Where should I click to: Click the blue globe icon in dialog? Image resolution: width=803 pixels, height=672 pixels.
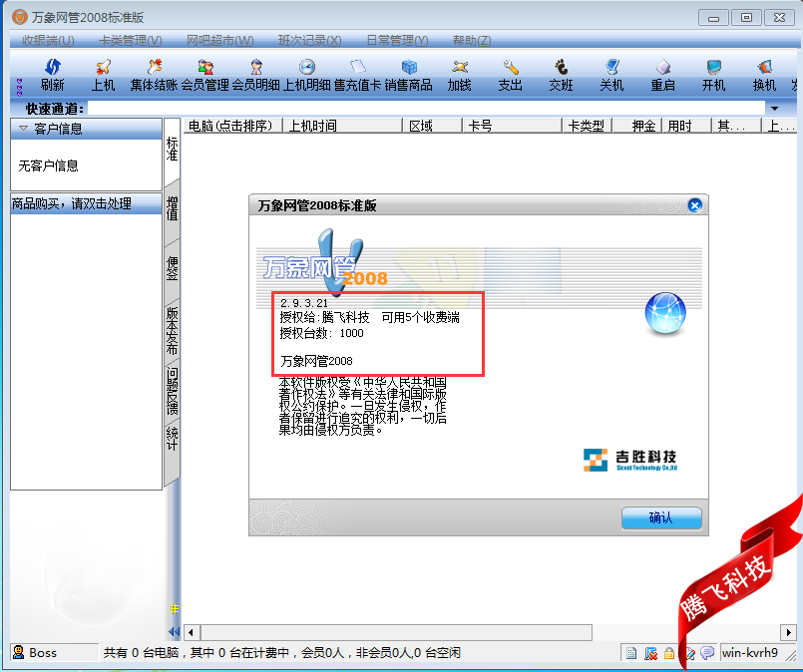pos(665,313)
